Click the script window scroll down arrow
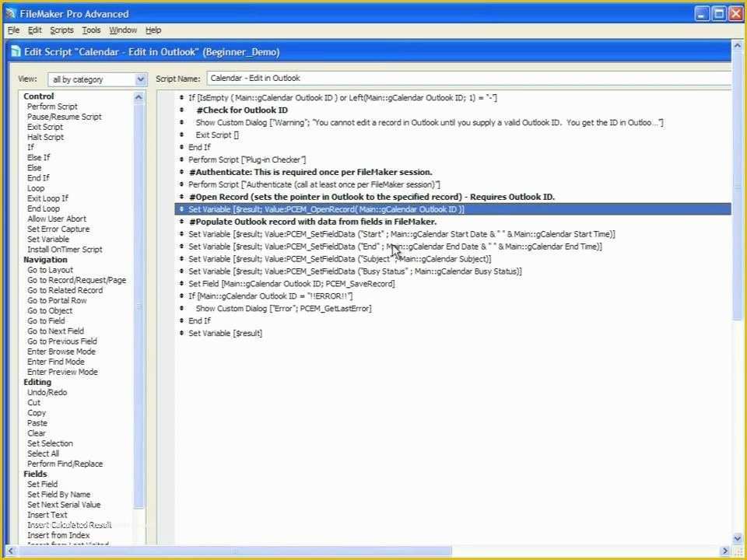This screenshot has width=747, height=560. (x=738, y=538)
